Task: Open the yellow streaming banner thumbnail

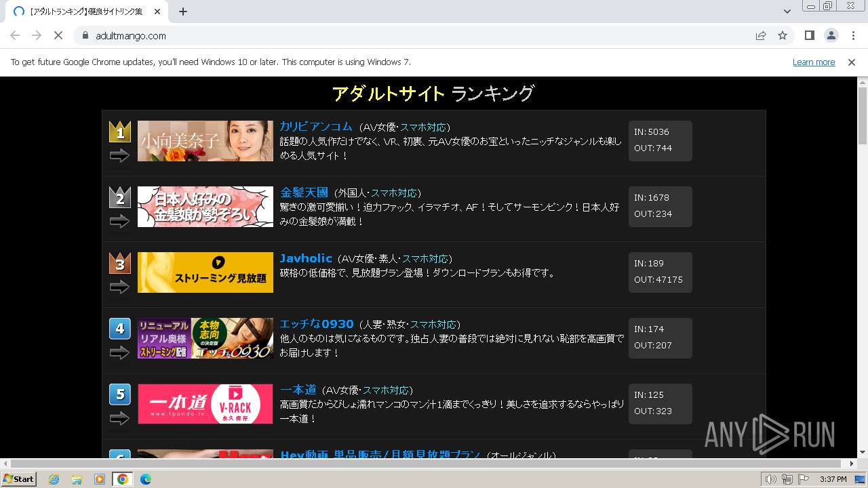Action: coord(205,272)
